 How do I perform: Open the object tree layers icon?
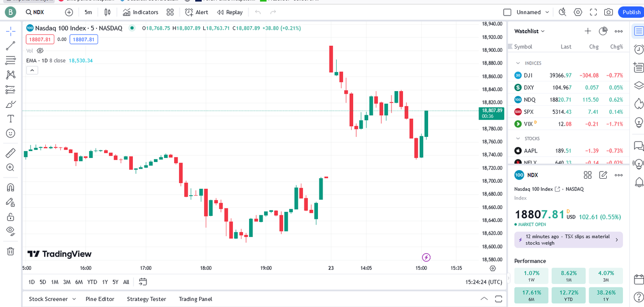638,85
